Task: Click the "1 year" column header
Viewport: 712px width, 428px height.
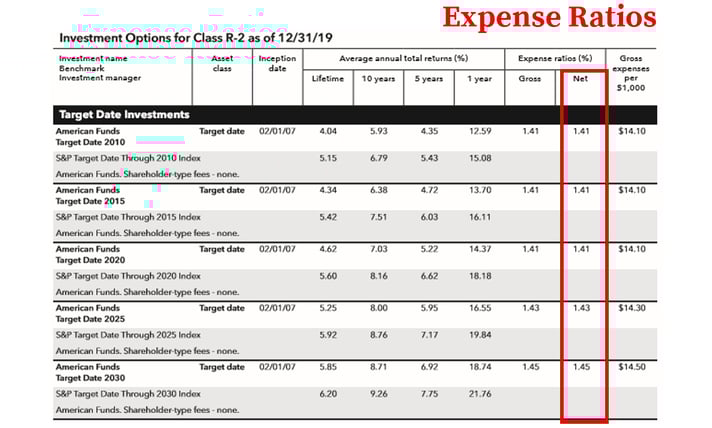Action: [x=480, y=79]
